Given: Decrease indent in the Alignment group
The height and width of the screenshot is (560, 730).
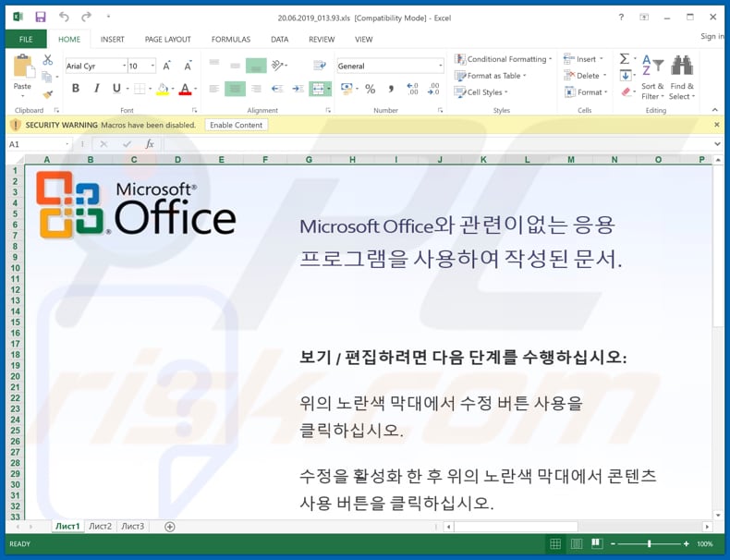Looking at the screenshot, I should point(277,89).
